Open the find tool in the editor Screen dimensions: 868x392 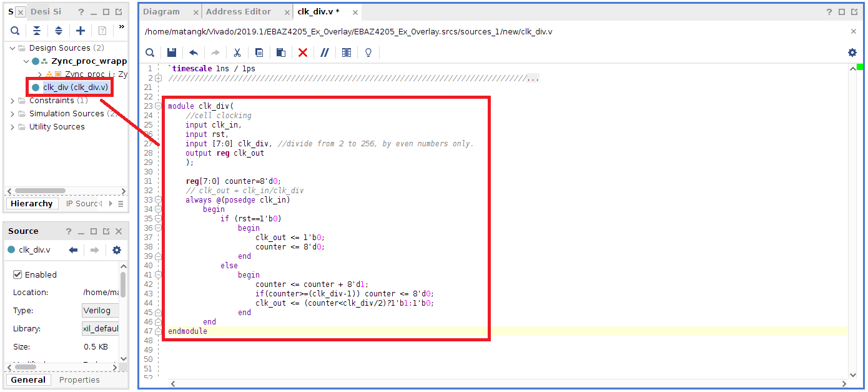click(150, 53)
